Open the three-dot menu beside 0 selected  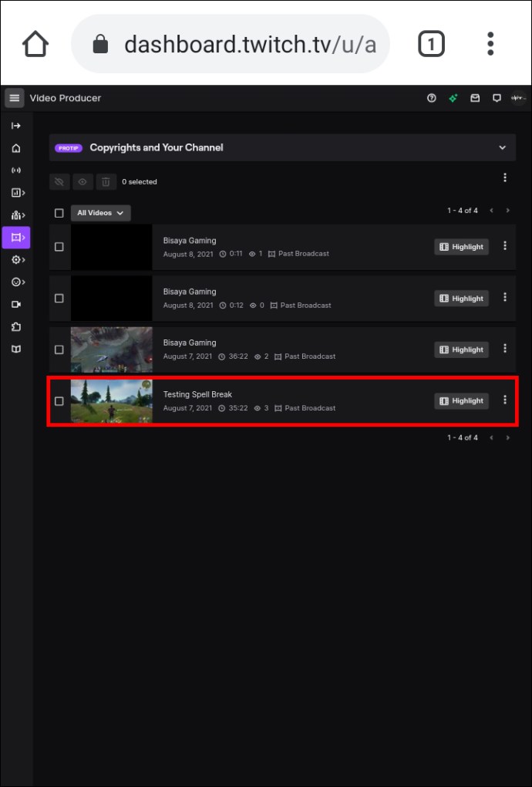pos(505,177)
